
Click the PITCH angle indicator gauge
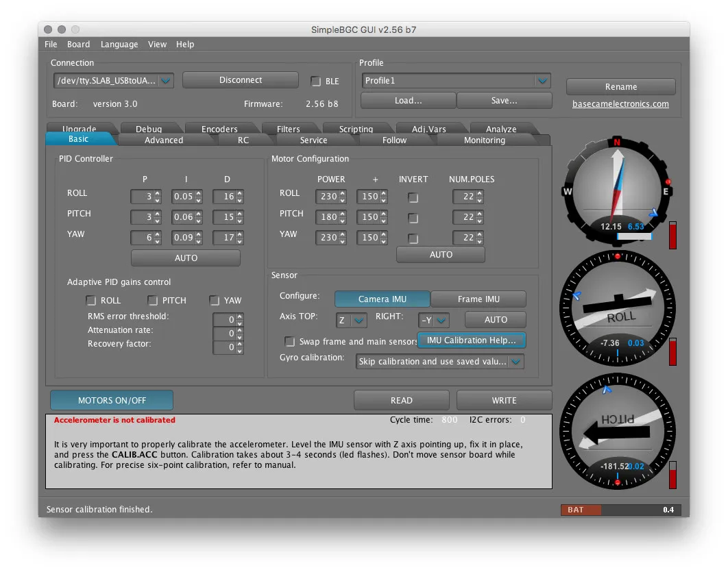click(x=617, y=432)
